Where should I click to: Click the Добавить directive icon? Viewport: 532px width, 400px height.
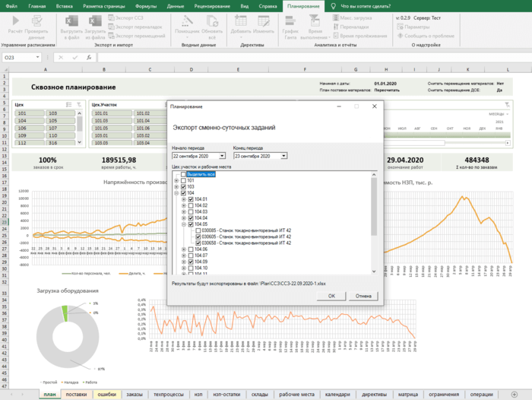(x=242, y=21)
